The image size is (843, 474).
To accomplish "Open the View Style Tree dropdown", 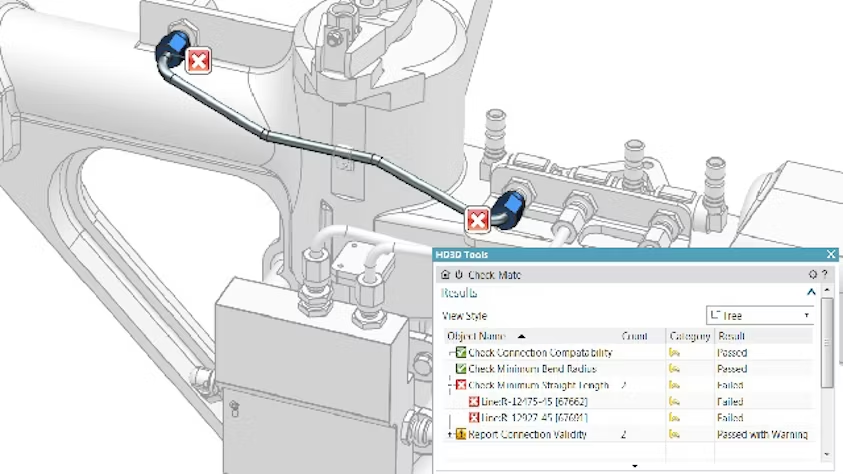I will point(760,315).
